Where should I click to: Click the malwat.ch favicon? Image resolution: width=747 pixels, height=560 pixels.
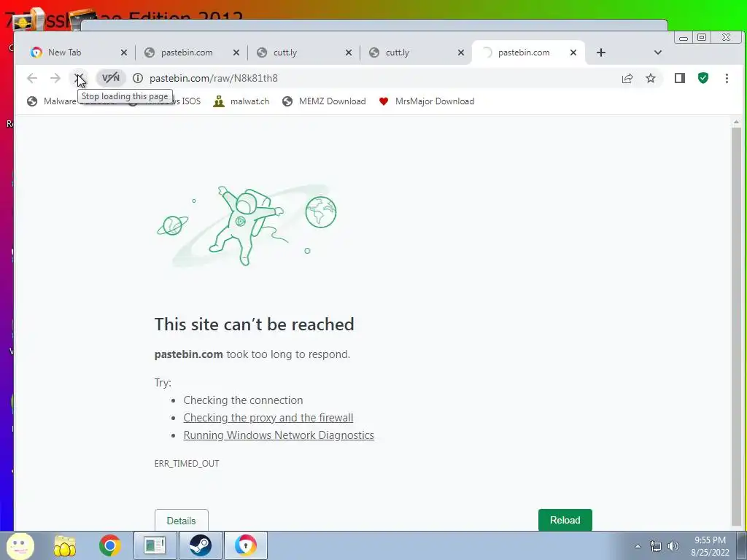(219, 101)
